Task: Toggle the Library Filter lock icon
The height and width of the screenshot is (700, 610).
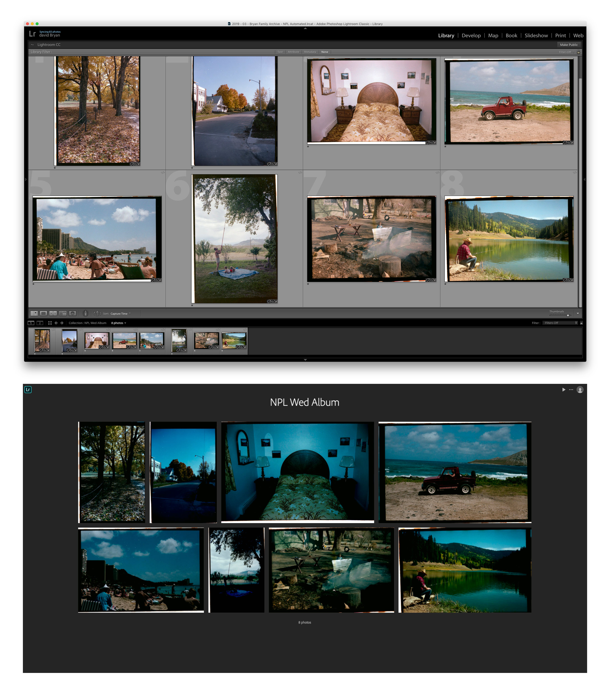Action: [x=579, y=52]
